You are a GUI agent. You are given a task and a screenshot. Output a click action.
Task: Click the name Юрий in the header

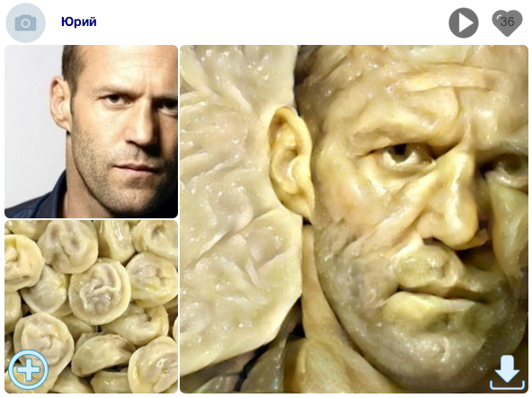[x=79, y=22]
